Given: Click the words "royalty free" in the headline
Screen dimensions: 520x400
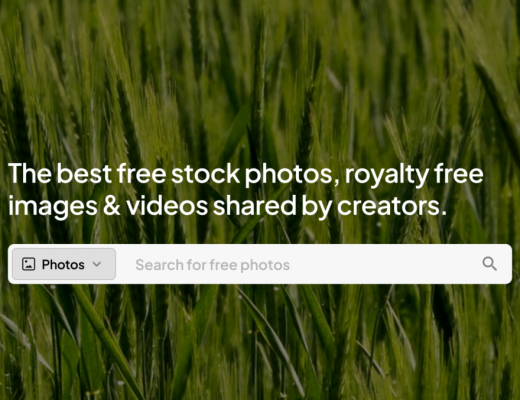Looking at the screenshot, I should (x=414, y=174).
